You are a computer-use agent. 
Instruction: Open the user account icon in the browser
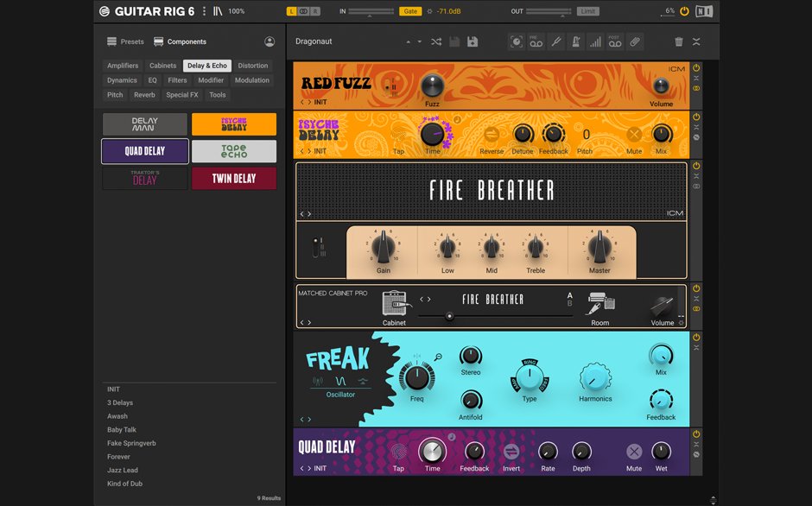click(270, 41)
